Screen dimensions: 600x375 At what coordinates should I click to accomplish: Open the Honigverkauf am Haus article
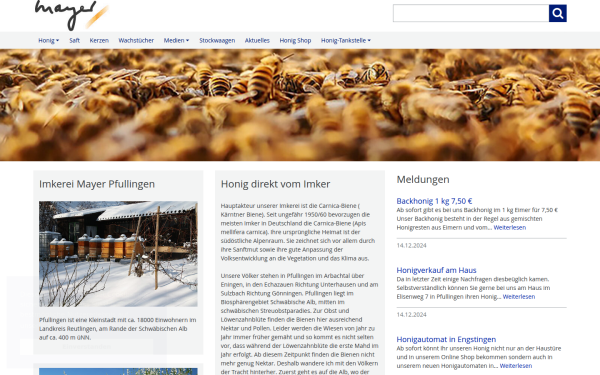coord(436,270)
